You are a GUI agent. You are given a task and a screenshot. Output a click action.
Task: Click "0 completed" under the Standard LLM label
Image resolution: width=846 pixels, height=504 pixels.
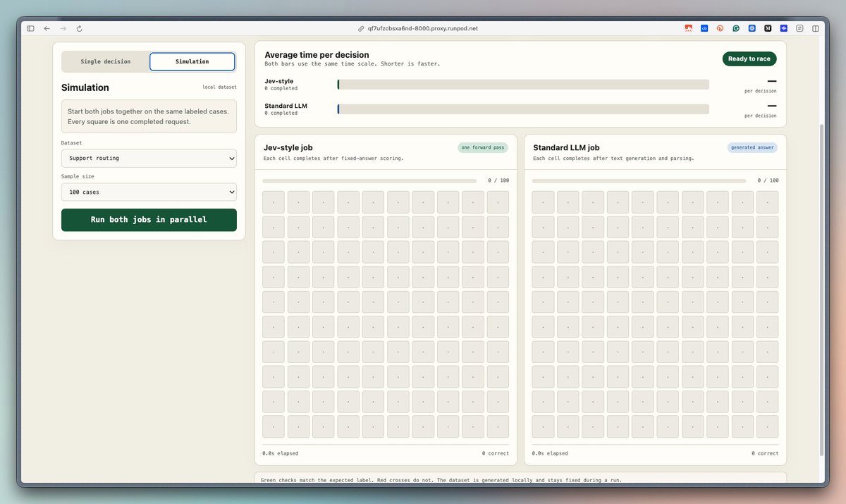(281, 113)
